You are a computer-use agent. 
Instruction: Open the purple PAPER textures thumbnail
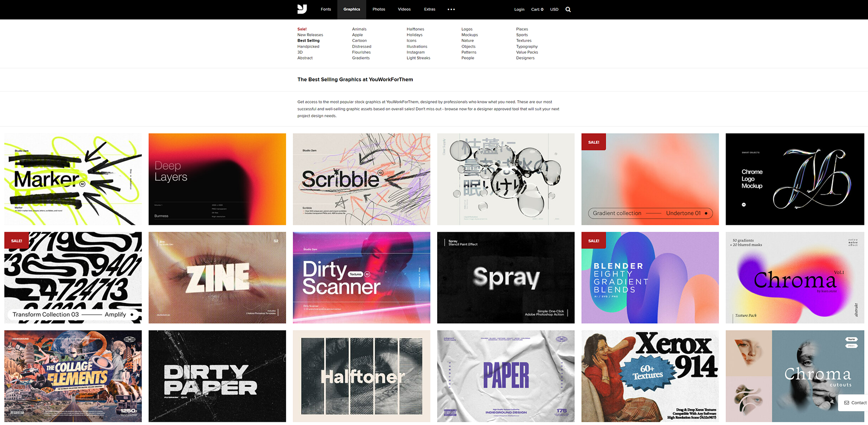(x=506, y=376)
